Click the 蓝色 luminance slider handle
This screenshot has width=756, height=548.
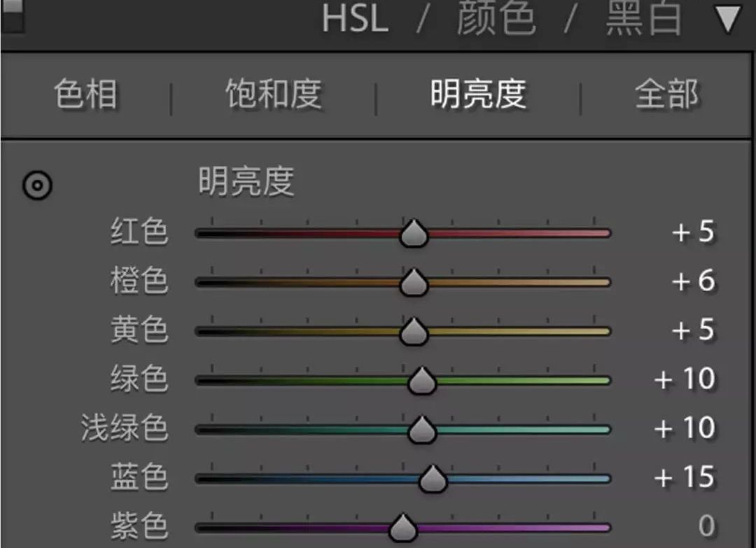pyautogui.click(x=433, y=479)
